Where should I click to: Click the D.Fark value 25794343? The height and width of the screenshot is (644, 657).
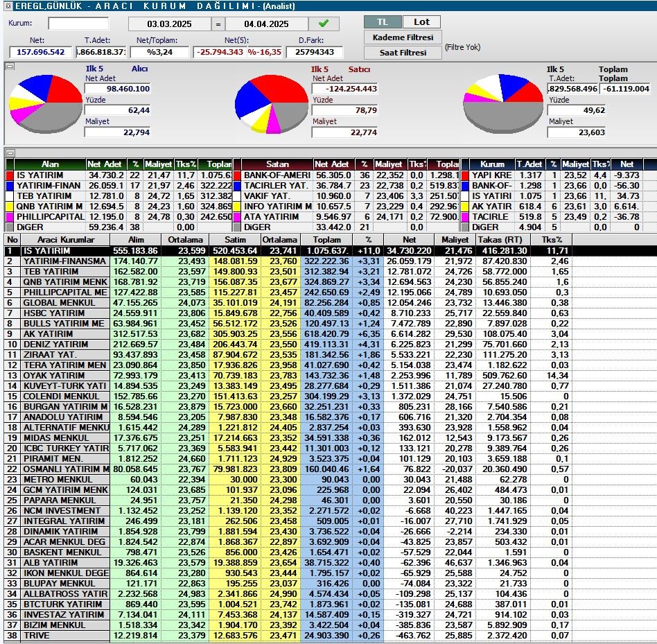(315, 52)
